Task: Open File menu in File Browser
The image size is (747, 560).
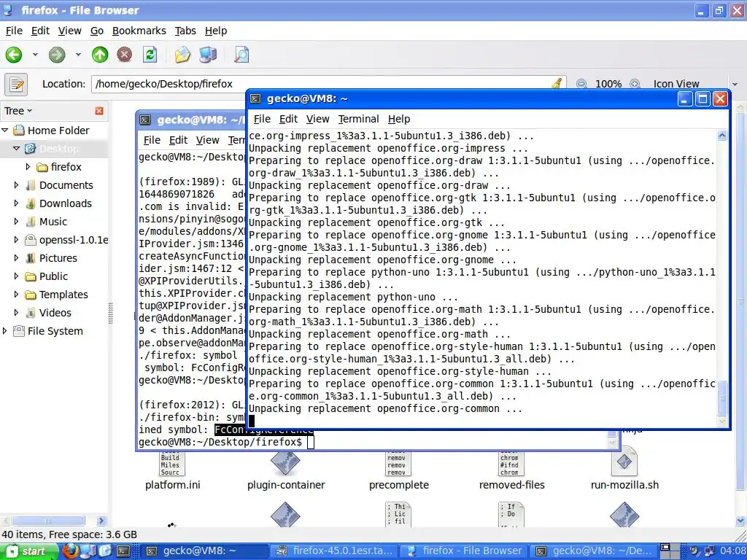Action: (x=14, y=31)
